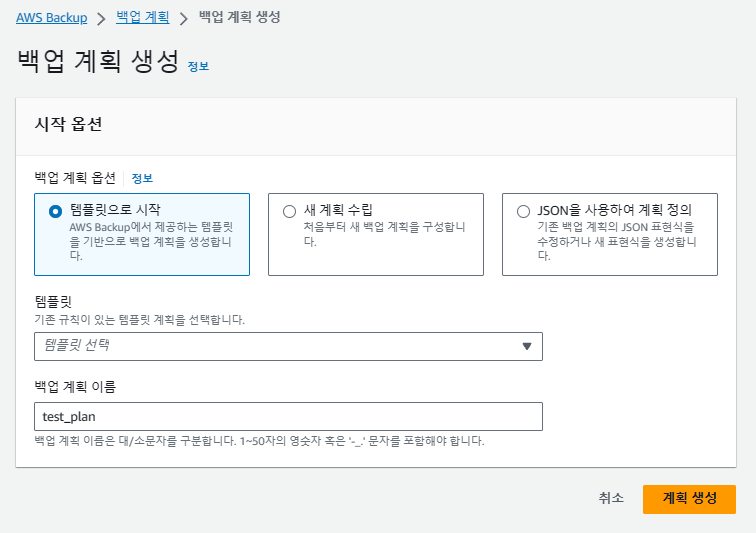Click the 백업 계획 이름 field label

pos(75,386)
